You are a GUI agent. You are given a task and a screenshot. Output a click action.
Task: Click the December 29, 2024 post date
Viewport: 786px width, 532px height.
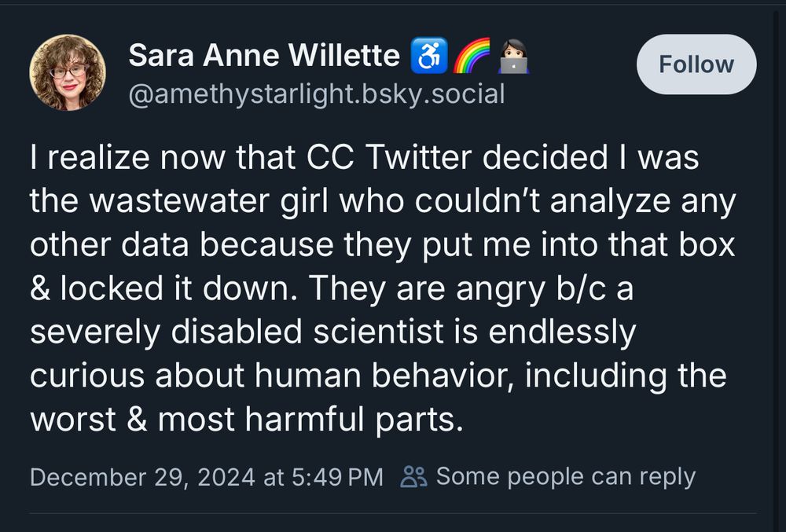click(x=142, y=476)
